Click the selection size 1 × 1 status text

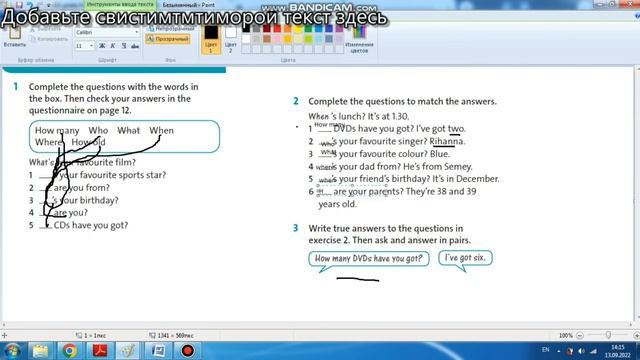[x=95, y=336]
